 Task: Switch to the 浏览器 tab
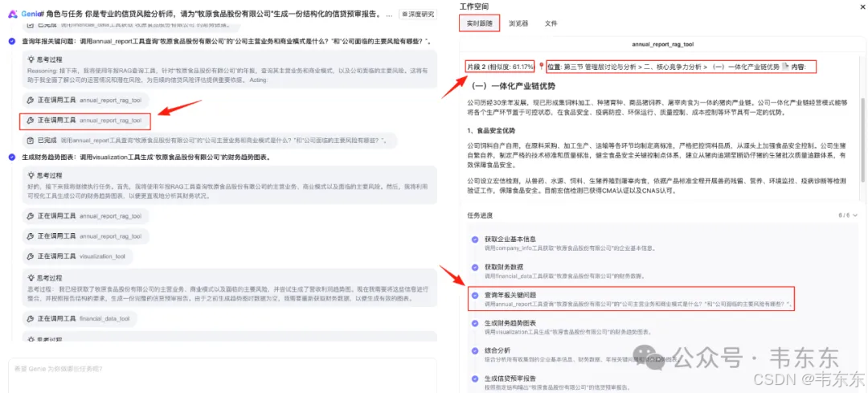click(518, 24)
